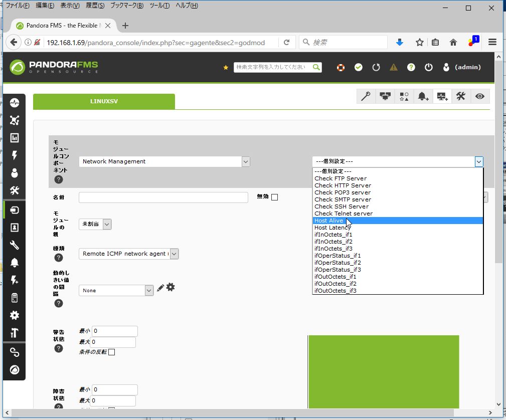Open the Servers sidebar icon
The image size is (506, 420).
(15, 298)
